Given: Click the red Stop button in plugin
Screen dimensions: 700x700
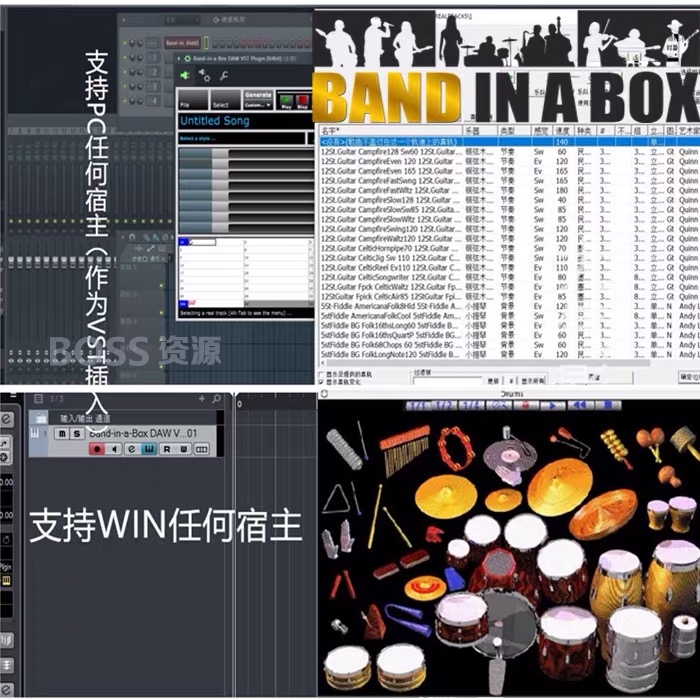Looking at the screenshot, I should (303, 100).
